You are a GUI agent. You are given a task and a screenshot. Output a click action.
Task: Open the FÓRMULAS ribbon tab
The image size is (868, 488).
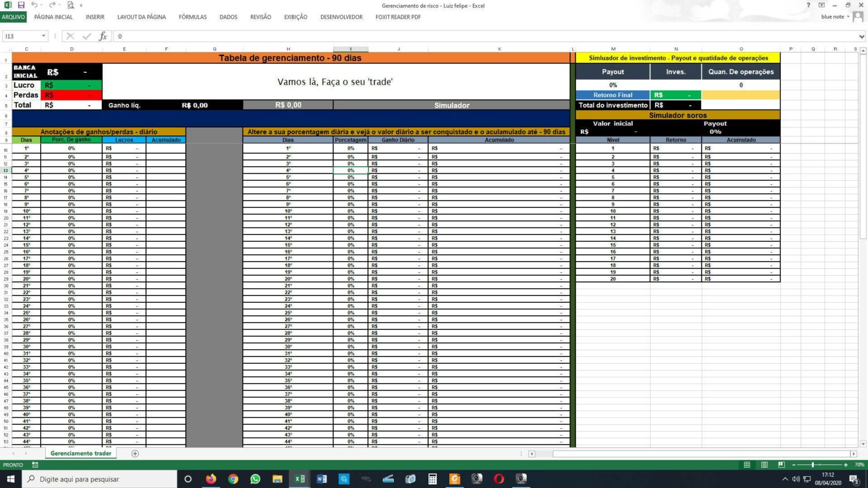point(193,17)
